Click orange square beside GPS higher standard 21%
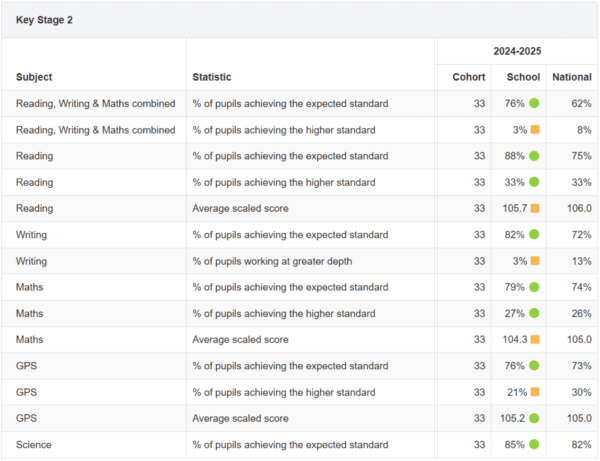The width and height of the screenshot is (600, 461). (535, 393)
